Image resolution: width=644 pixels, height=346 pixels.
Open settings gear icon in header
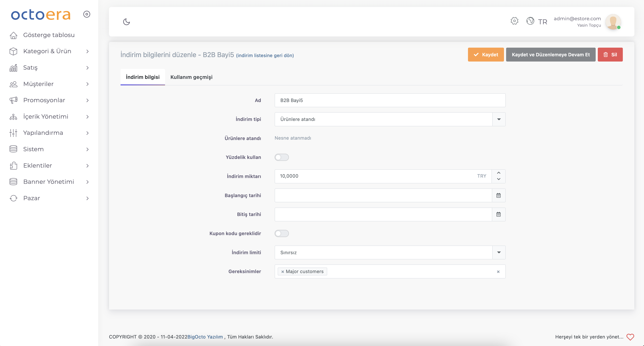coord(514,21)
